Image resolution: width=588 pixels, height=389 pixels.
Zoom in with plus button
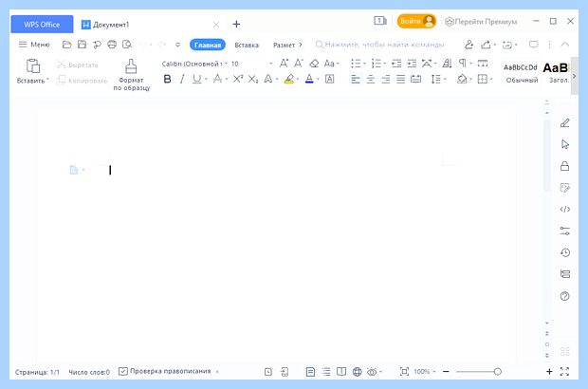(549, 371)
